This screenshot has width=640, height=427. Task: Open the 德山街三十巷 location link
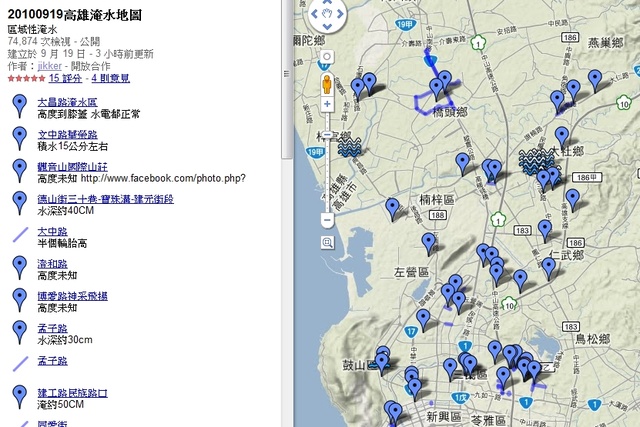click(x=105, y=199)
